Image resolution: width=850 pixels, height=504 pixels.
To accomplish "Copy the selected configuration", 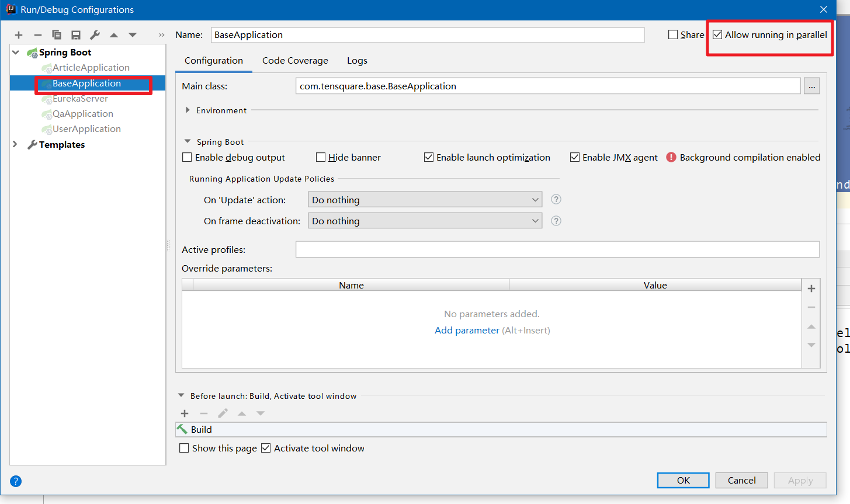I will click(57, 35).
